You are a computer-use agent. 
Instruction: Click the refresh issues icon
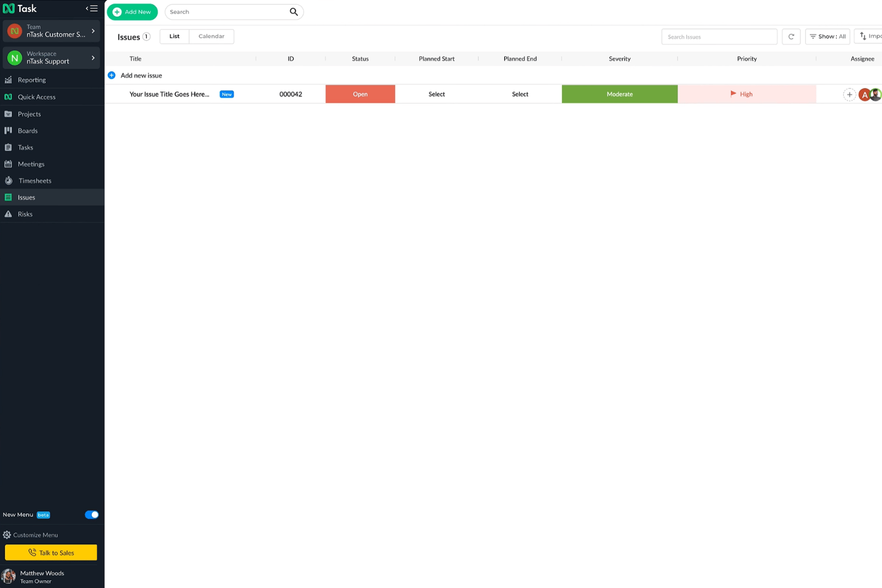pyautogui.click(x=791, y=36)
